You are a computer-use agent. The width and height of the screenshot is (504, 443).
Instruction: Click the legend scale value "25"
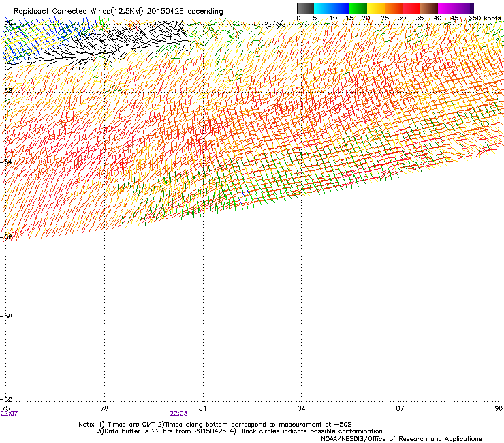coord(385,18)
